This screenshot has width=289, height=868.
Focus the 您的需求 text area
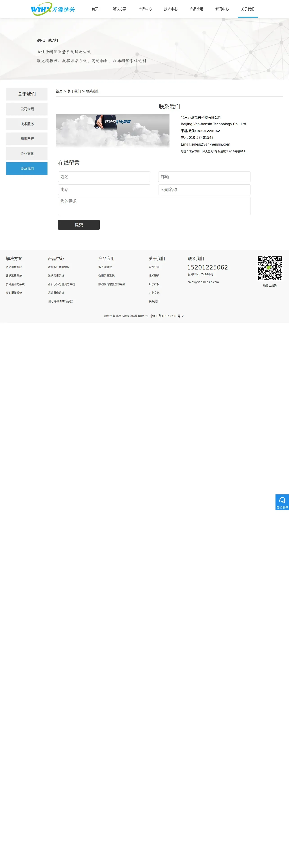[x=154, y=206]
